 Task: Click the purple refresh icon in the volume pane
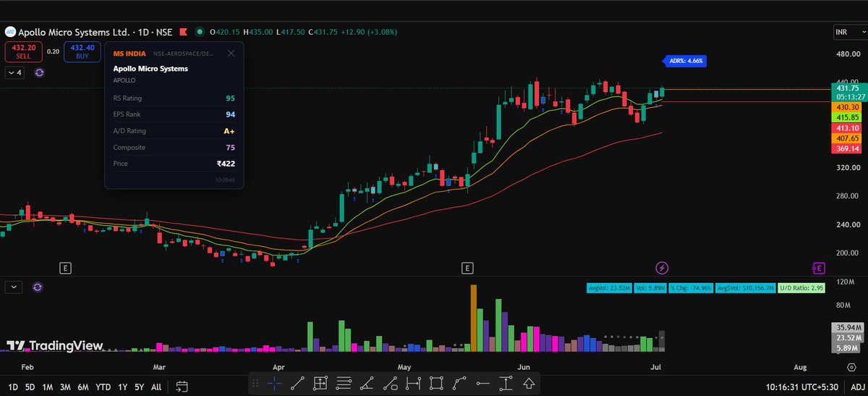(x=38, y=287)
